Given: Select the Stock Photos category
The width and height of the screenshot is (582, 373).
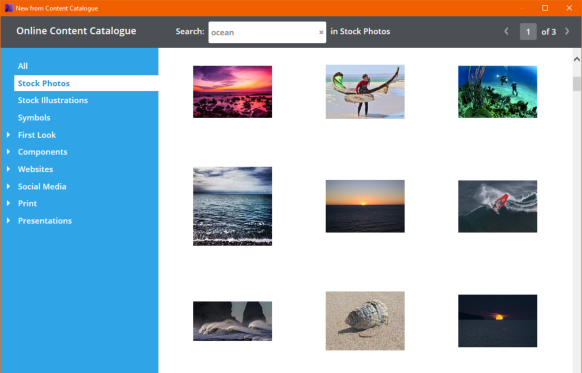Looking at the screenshot, I should point(86,83).
